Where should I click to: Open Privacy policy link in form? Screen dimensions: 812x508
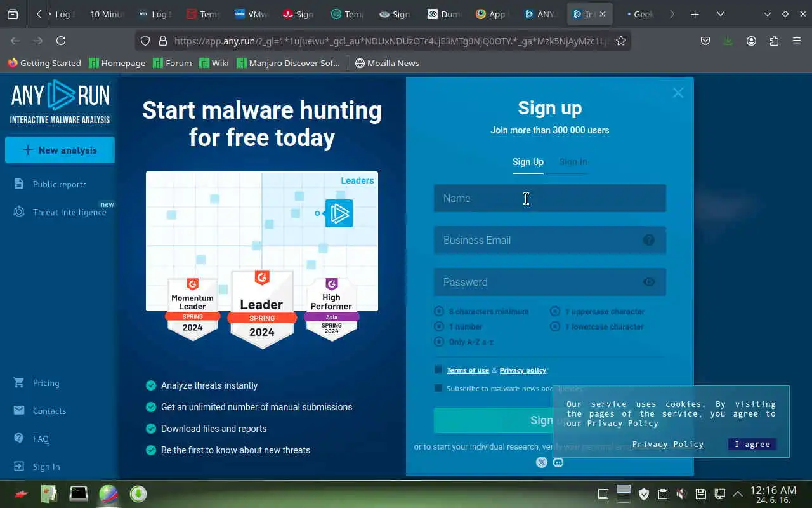point(523,370)
